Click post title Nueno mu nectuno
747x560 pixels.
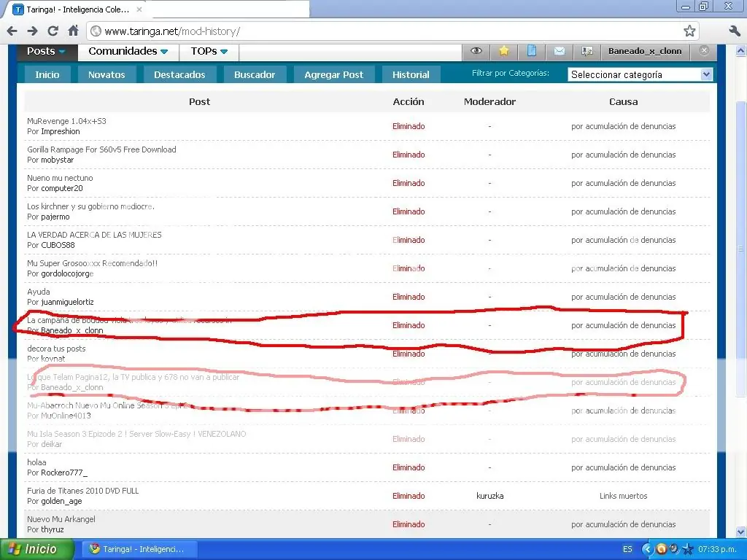coord(60,178)
